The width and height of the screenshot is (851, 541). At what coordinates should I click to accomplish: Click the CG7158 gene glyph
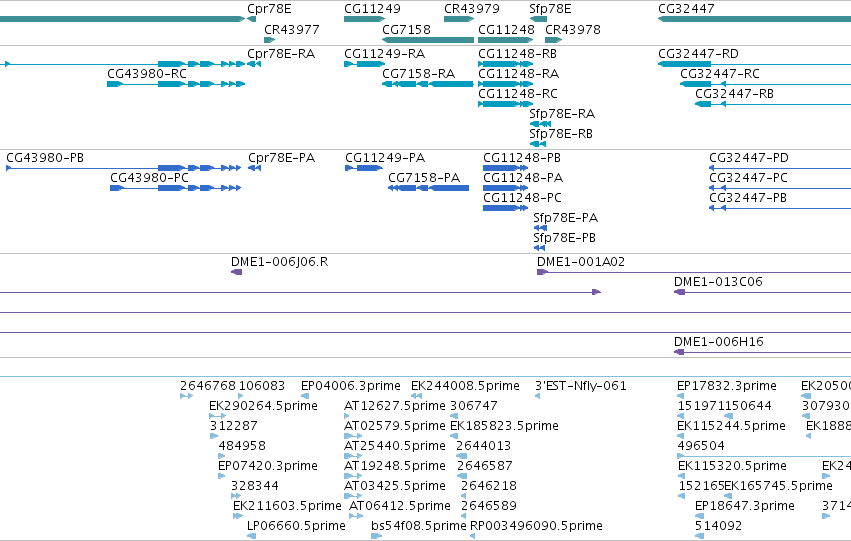click(428, 40)
